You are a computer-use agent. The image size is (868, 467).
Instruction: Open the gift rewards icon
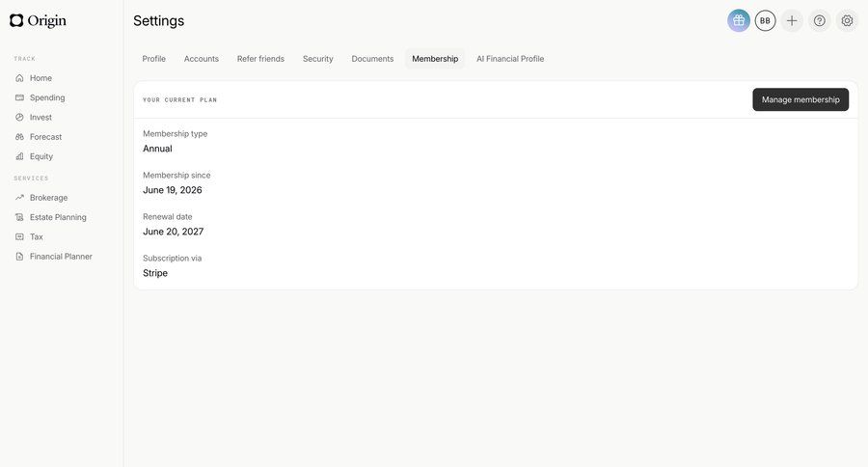click(739, 20)
